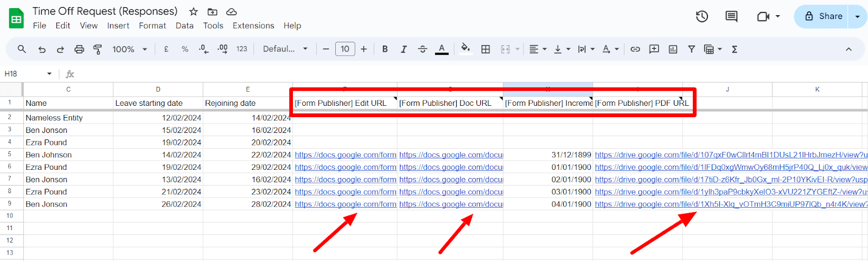The width and height of the screenshot is (868, 261).
Task: Select column D header
Action: point(158,89)
